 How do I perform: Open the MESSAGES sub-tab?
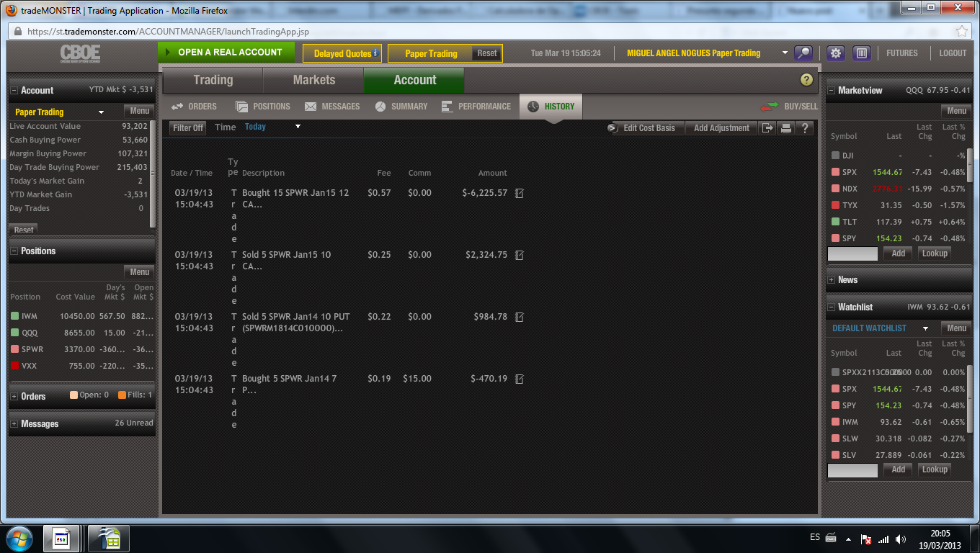coord(332,107)
